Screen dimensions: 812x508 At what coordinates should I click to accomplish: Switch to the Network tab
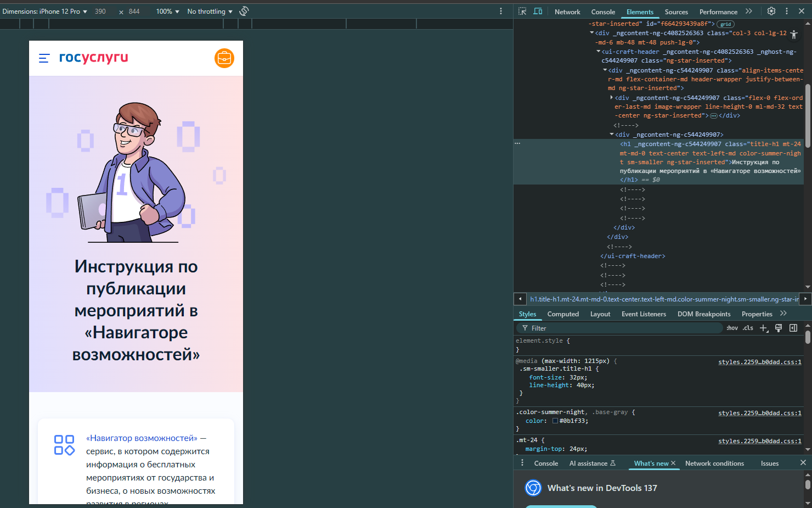[x=567, y=12]
